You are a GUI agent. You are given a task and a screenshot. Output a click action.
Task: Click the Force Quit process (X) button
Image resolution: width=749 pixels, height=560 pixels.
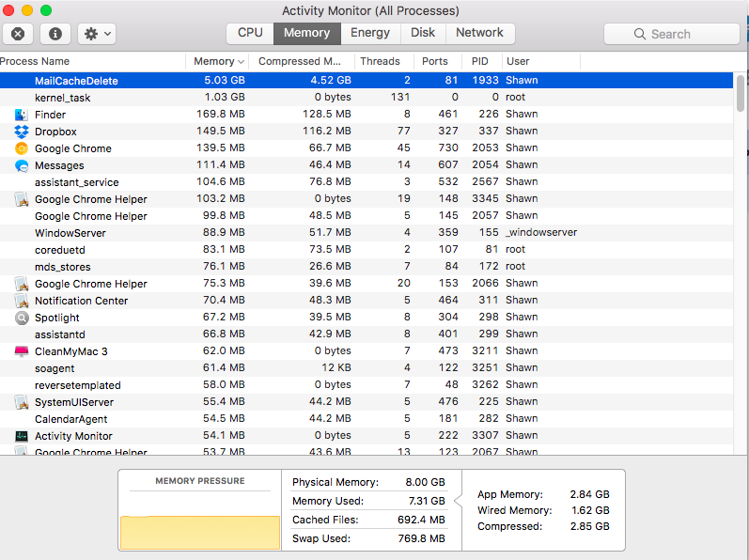(x=18, y=34)
